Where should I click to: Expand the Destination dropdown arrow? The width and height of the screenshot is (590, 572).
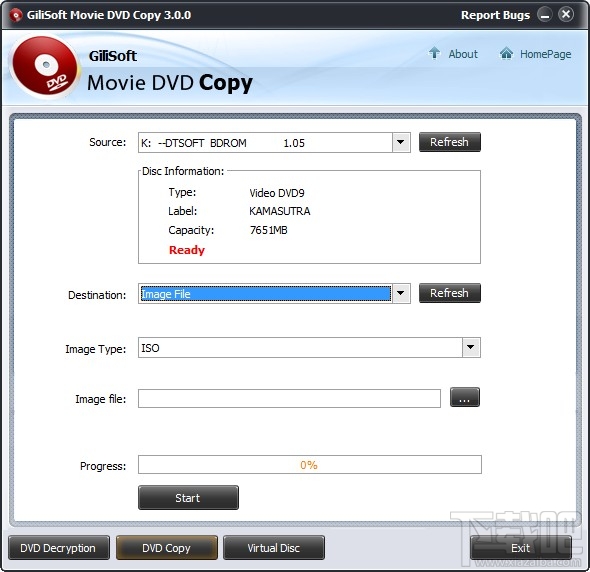401,294
